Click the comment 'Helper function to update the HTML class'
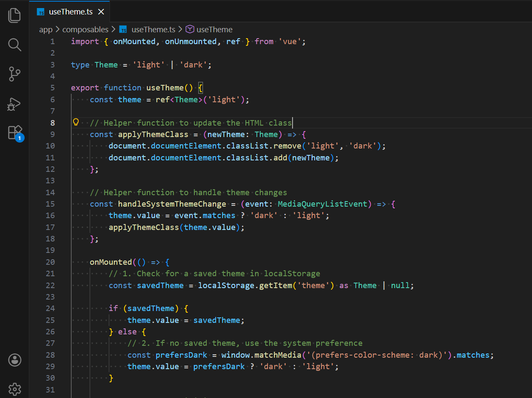The image size is (532, 398). [x=191, y=123]
